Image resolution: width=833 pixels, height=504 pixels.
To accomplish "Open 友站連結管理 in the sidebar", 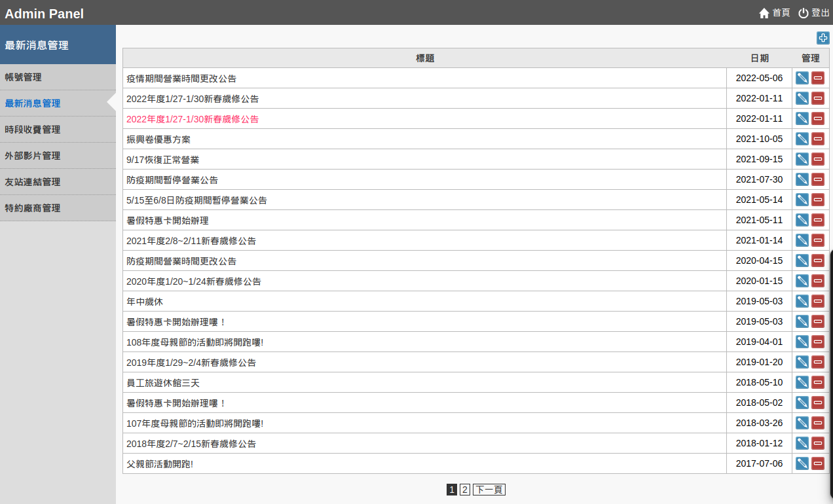I will (x=58, y=182).
